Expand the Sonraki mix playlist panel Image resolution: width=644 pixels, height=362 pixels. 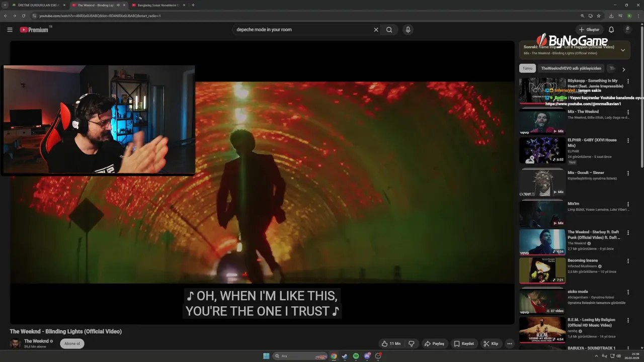623,50
